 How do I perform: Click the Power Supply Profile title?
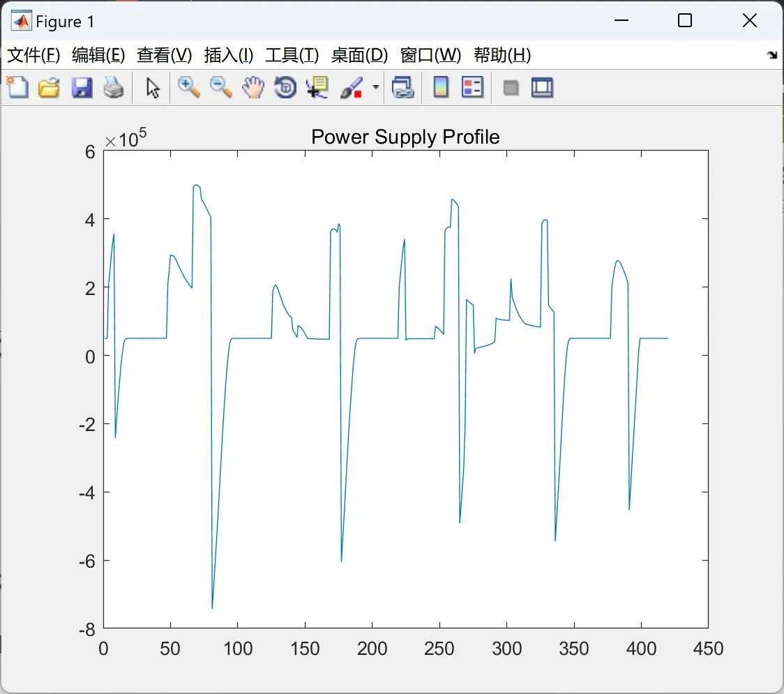(405, 137)
